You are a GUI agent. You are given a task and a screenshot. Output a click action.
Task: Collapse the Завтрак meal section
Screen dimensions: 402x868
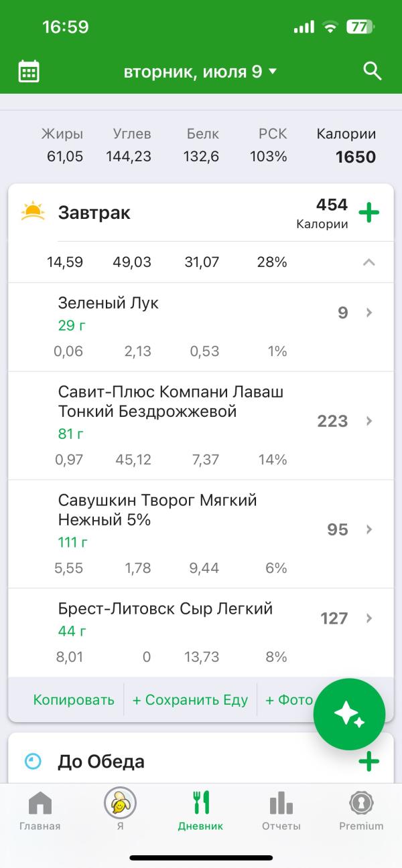click(x=368, y=262)
